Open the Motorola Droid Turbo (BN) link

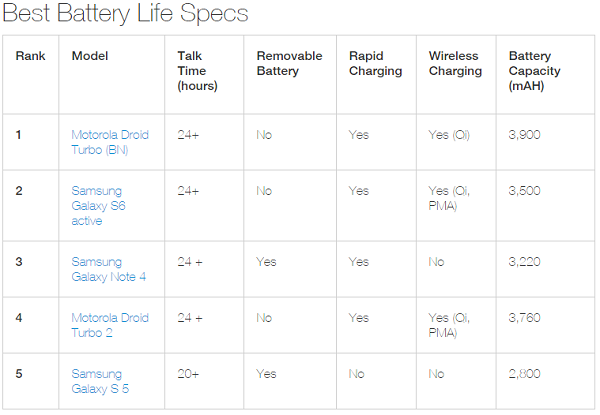(x=110, y=142)
